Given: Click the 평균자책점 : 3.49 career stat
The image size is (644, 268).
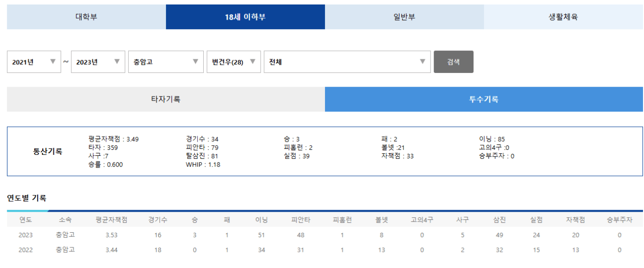Looking at the screenshot, I should [x=113, y=139].
